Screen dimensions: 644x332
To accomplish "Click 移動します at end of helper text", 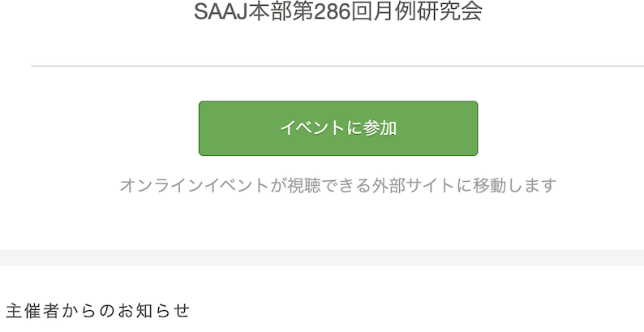I will (x=515, y=185).
